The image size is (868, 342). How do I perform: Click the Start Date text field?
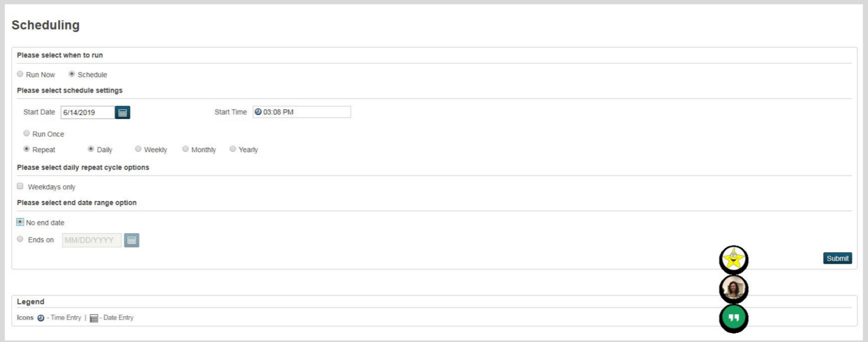pos(88,113)
